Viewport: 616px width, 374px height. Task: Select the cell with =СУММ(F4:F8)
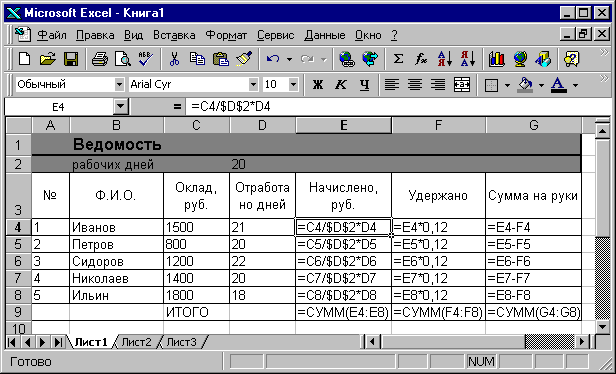(438, 312)
